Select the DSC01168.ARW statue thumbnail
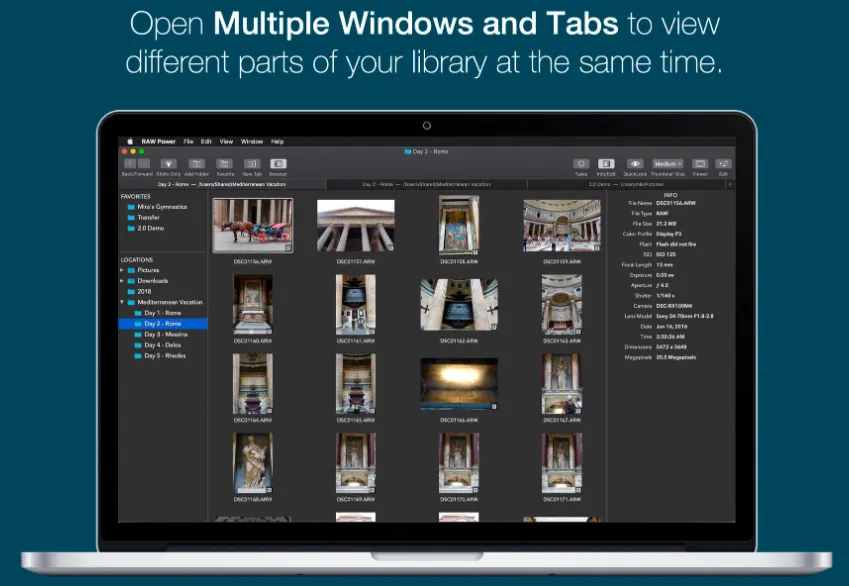Viewport: 849px width, 586px height. 253,463
